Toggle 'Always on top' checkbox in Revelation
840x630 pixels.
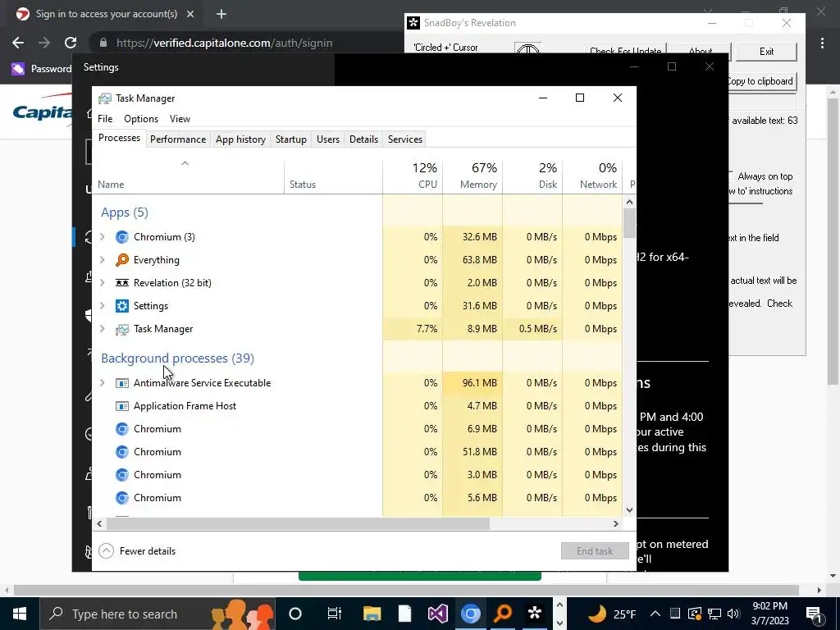tap(731, 176)
